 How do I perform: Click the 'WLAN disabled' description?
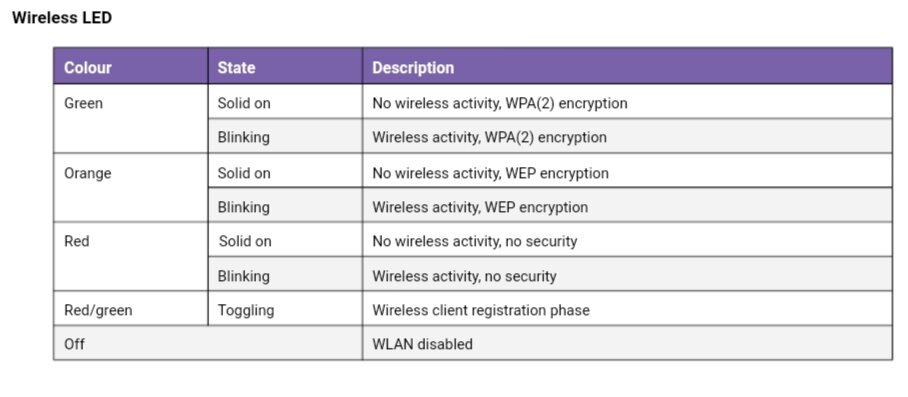tap(422, 344)
